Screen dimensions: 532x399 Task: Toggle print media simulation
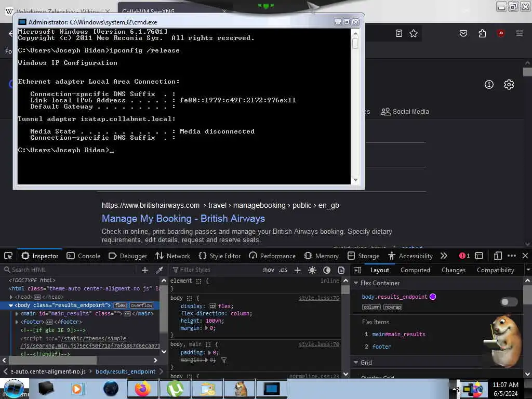[341, 270]
